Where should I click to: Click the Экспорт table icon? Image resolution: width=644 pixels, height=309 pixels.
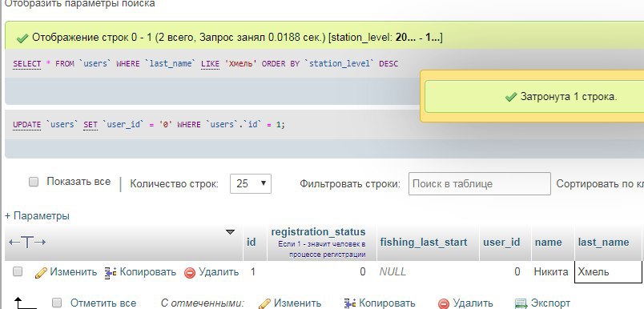click(x=521, y=303)
